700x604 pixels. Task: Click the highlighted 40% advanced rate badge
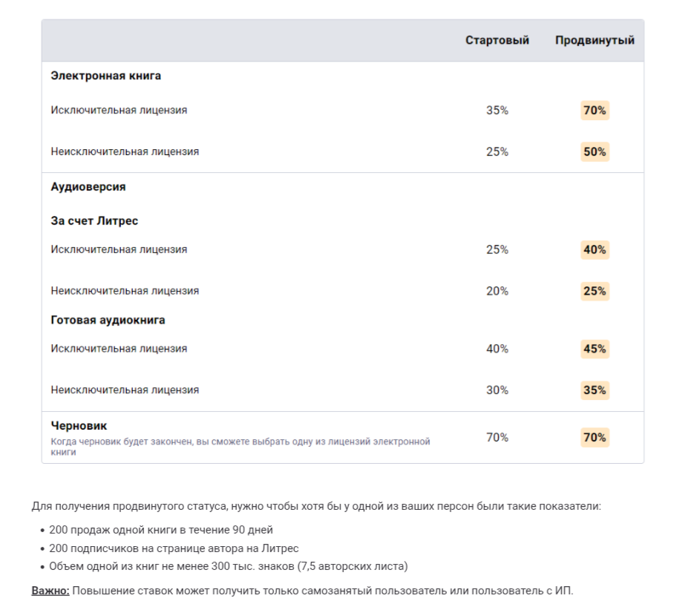tap(595, 250)
